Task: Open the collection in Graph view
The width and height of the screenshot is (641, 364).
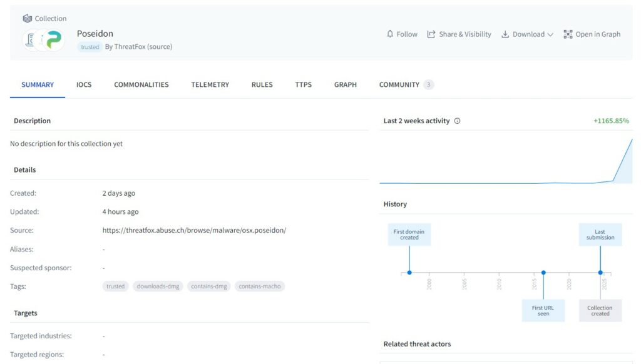Action: (592, 34)
